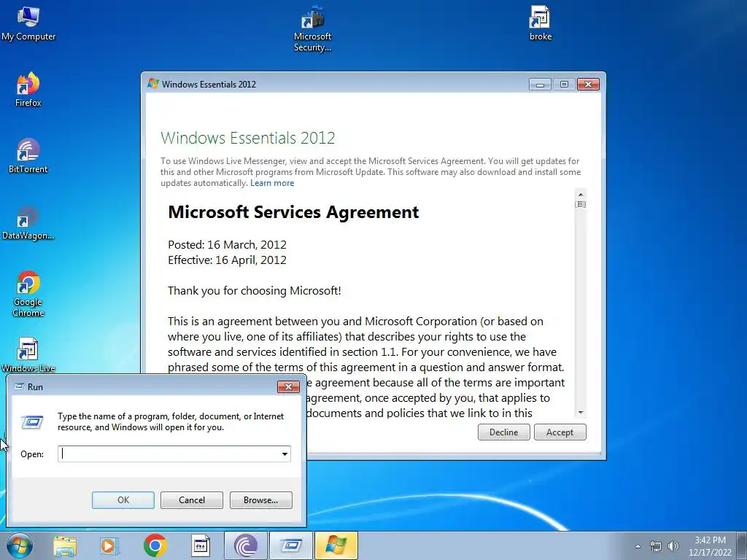The height and width of the screenshot is (560, 747).
Task: Click the Effective: 16 April, 2012 line
Action: (x=227, y=260)
